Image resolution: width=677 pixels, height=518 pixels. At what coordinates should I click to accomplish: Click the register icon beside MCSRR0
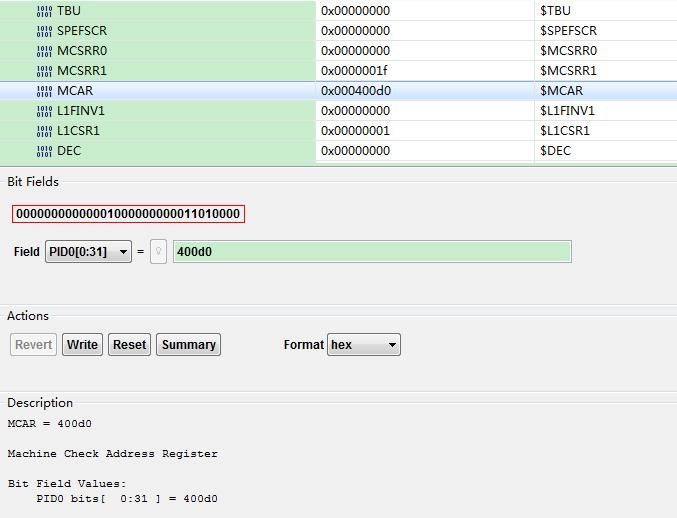[44, 51]
